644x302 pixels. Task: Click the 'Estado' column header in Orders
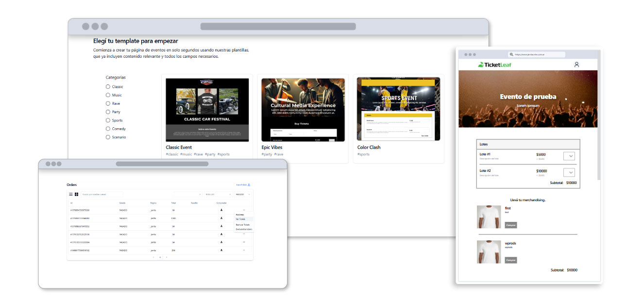tap(122, 203)
